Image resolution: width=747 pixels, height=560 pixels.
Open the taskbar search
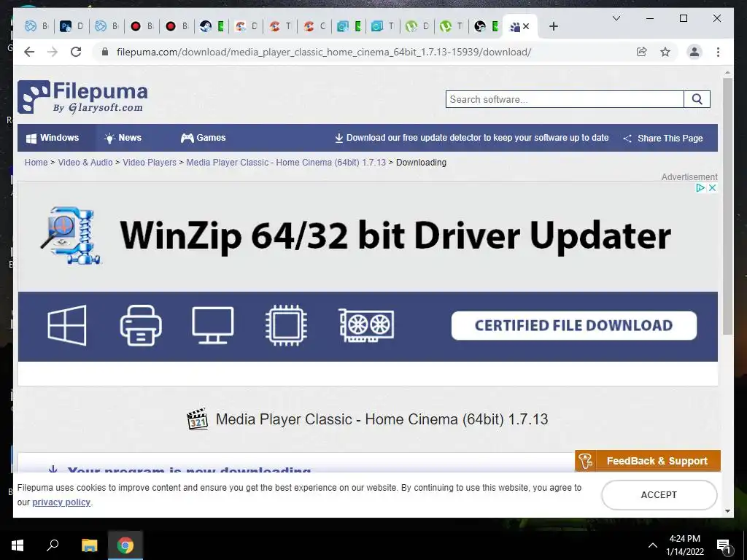(53, 545)
